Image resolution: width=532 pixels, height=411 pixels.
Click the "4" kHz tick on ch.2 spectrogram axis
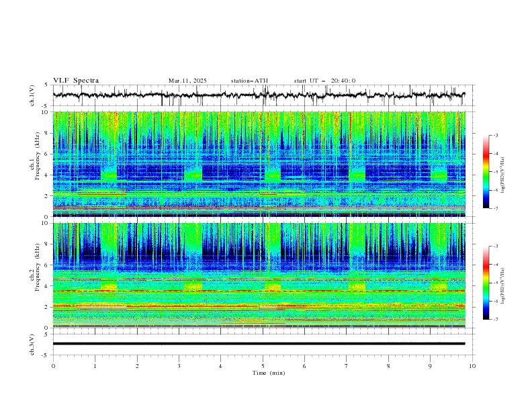[x=47, y=286]
